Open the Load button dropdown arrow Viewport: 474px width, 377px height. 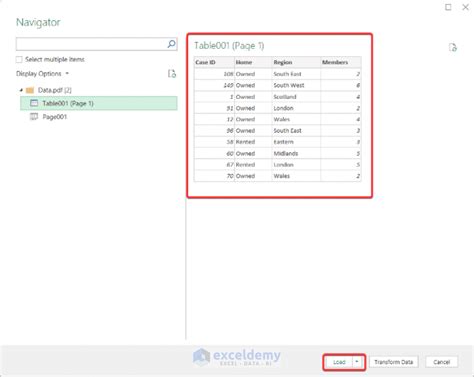pos(357,362)
